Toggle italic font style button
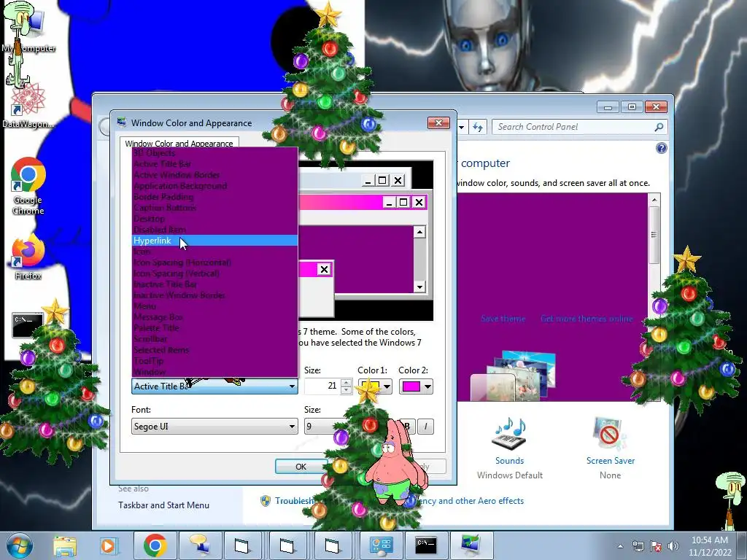The height and width of the screenshot is (560, 747). [425, 426]
